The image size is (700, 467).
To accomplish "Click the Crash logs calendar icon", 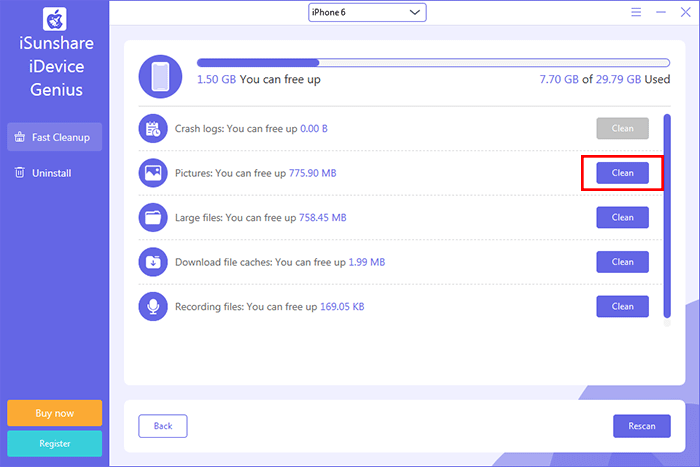I will 153,129.
